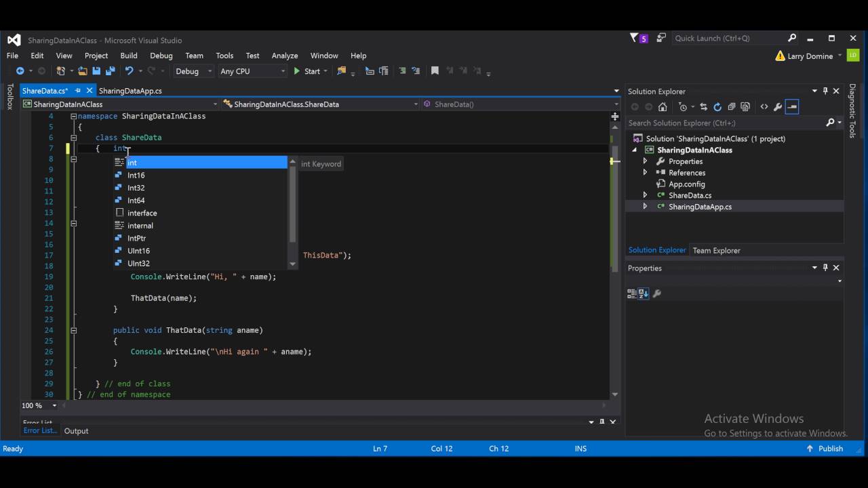Screen dimensions: 868x488
Task: Click the Home icon in Solution Explorer
Action: click(x=663, y=106)
